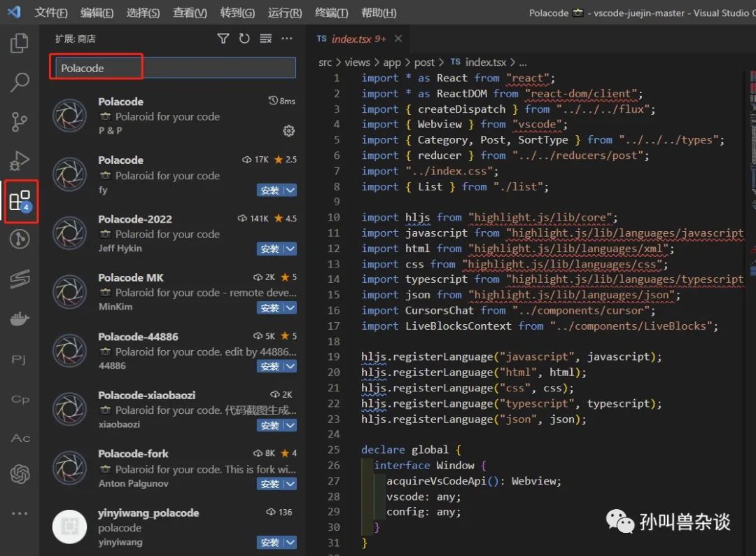Open the Source Control icon
The height and width of the screenshot is (556, 756).
pyautogui.click(x=19, y=122)
